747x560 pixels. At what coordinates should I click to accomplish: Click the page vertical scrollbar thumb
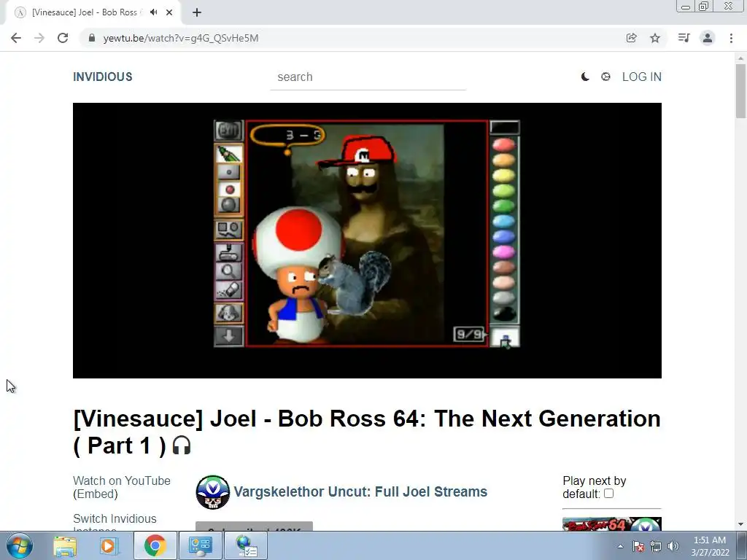[x=740, y=90]
